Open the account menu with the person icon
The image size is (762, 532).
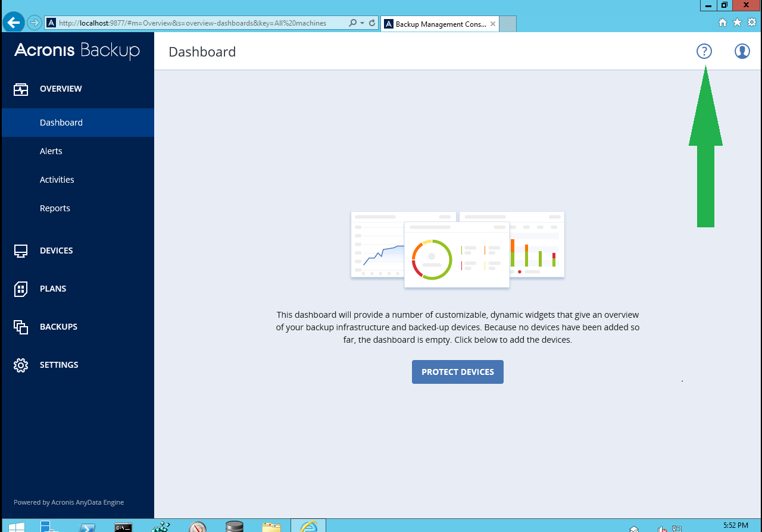742,51
